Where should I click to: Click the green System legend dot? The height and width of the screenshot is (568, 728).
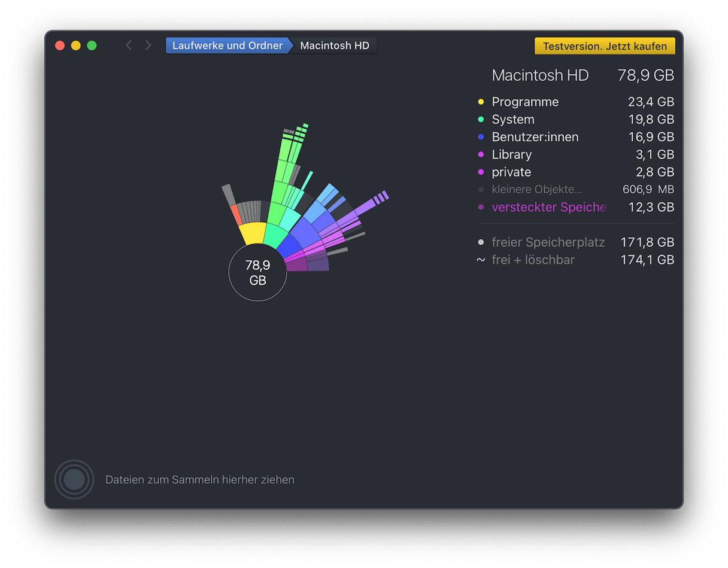coord(480,120)
